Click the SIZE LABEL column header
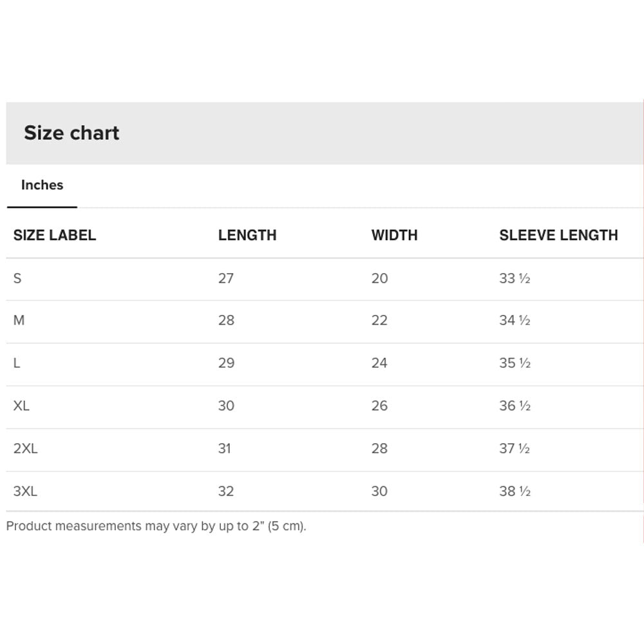Screen dimensions: 644x644 (55, 236)
